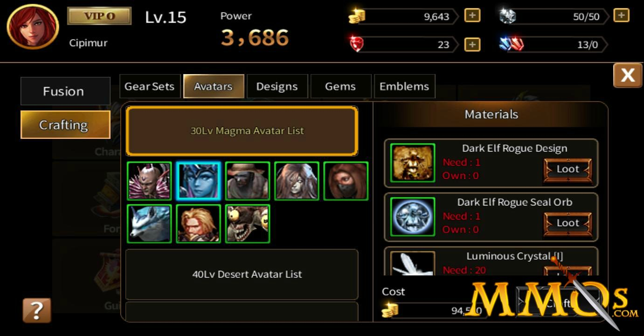Image resolution: width=644 pixels, height=336 pixels.
Task: Click the Dark Elf Rogue Seal Orb icon
Action: (413, 217)
